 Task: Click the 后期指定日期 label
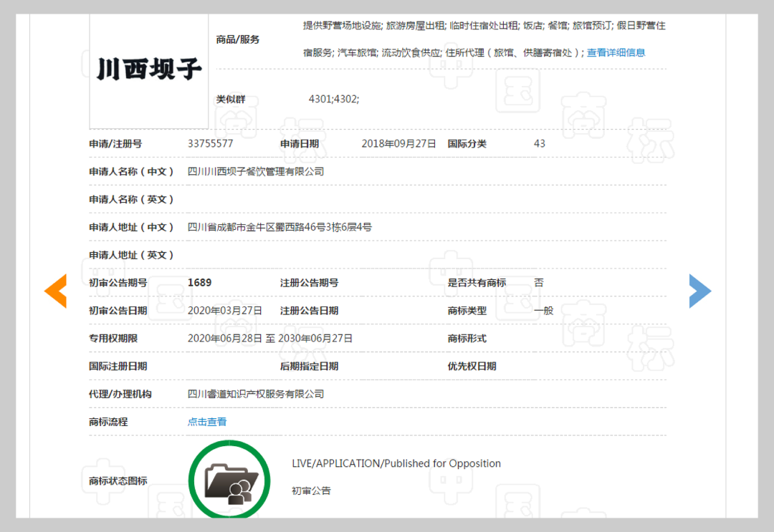(309, 367)
